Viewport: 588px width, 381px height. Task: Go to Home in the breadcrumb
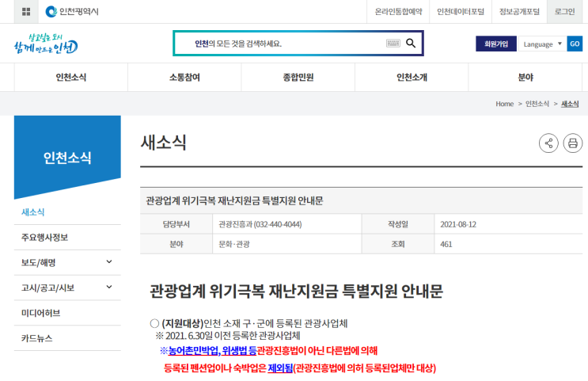[x=504, y=104]
